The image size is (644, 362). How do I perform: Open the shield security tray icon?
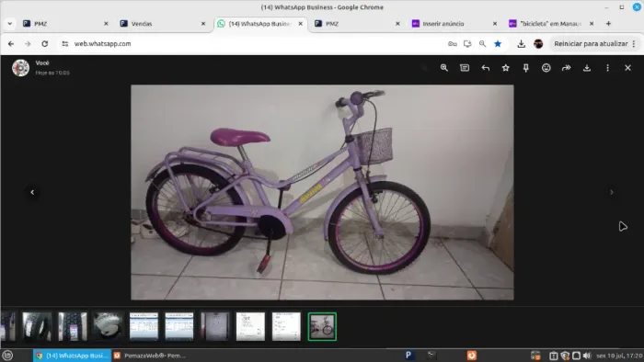[x=565, y=356]
